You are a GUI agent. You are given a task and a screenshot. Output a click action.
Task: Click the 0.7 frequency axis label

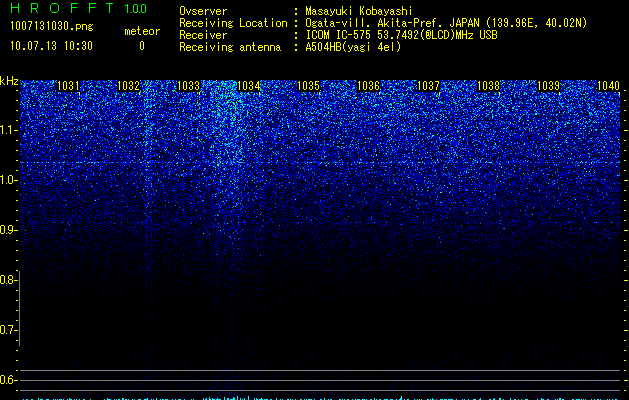click(8, 330)
